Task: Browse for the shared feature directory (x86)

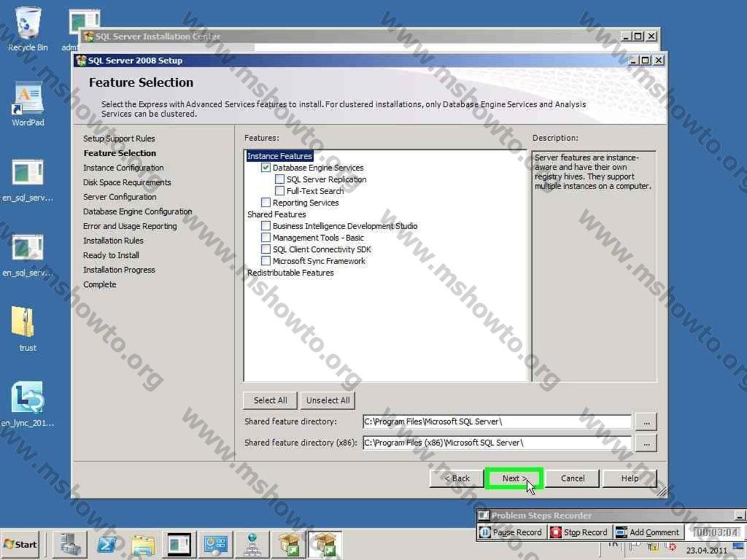Action: pyautogui.click(x=646, y=443)
